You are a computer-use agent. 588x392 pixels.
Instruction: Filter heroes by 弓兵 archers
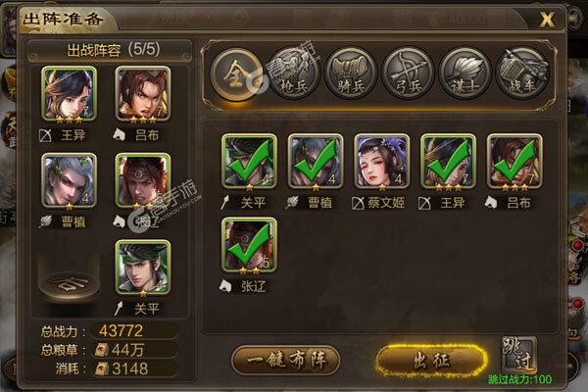tap(408, 73)
